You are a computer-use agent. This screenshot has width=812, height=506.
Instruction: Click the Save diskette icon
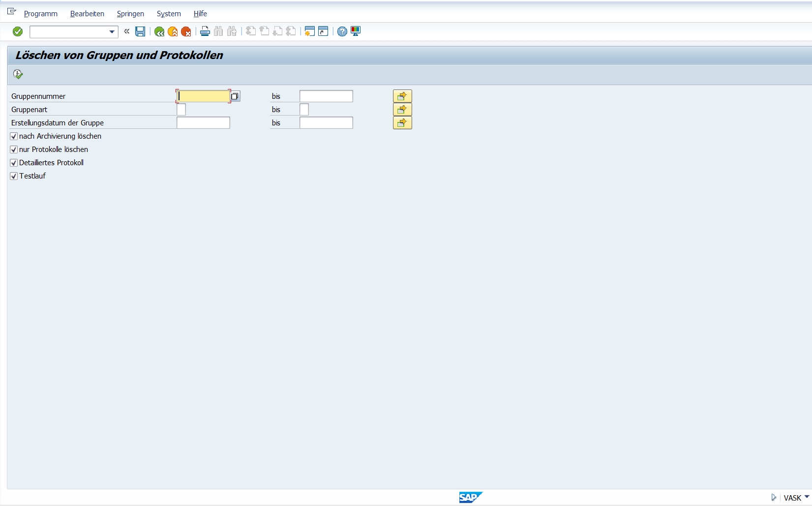[140, 31]
